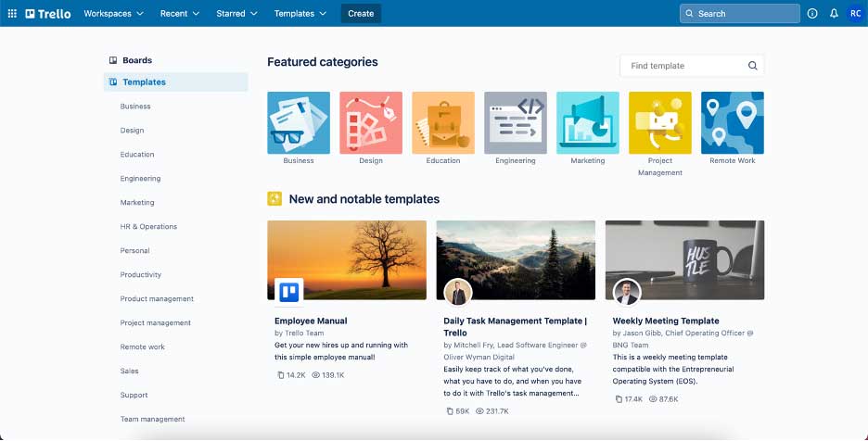The height and width of the screenshot is (441, 868).
Task: Select the Business sidebar category
Action: tap(135, 107)
